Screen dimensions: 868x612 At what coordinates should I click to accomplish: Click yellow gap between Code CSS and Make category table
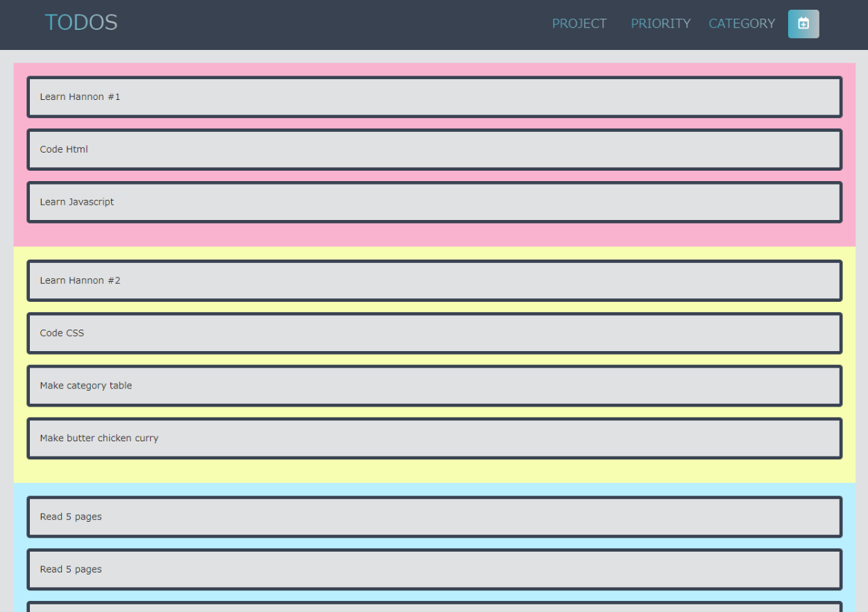click(x=434, y=359)
